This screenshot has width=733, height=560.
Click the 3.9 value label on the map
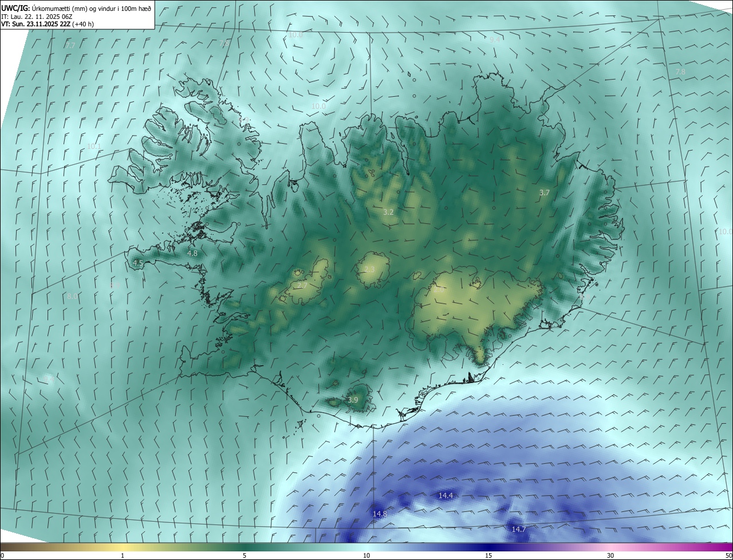click(x=353, y=400)
